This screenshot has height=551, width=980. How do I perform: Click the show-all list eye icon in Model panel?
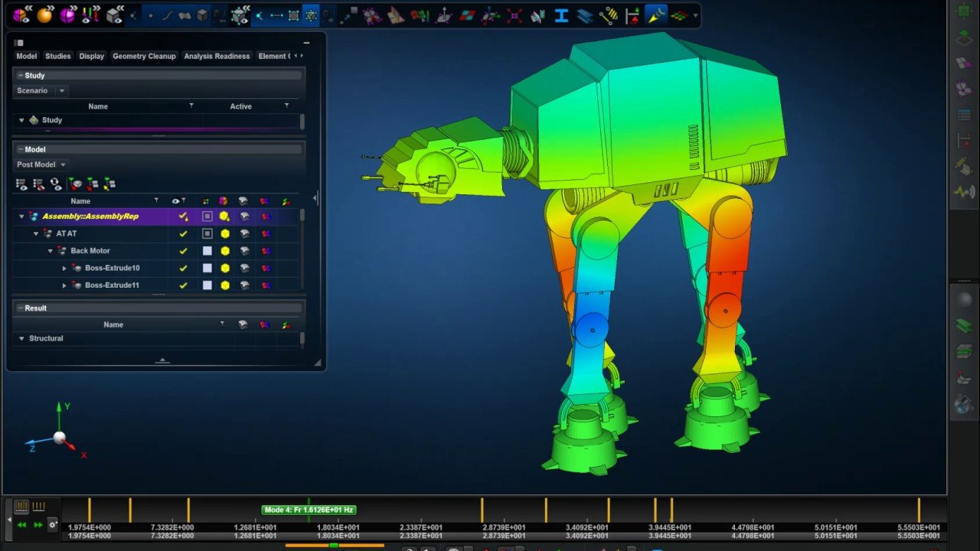(x=21, y=184)
